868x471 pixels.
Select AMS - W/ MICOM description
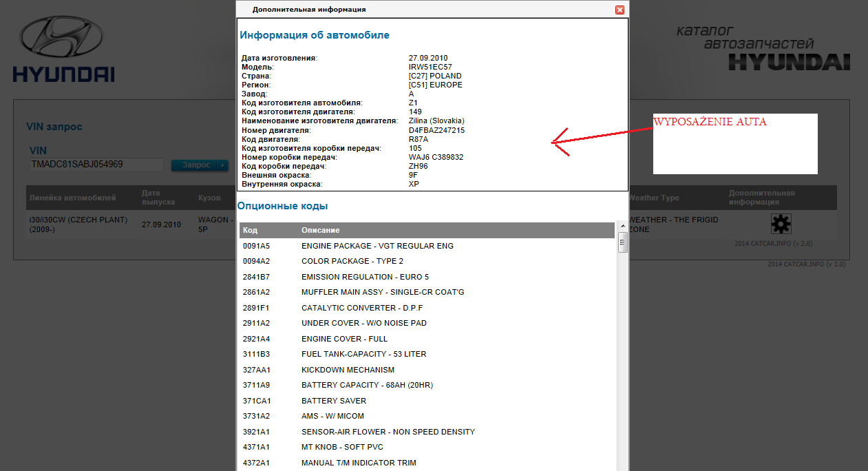332,416
